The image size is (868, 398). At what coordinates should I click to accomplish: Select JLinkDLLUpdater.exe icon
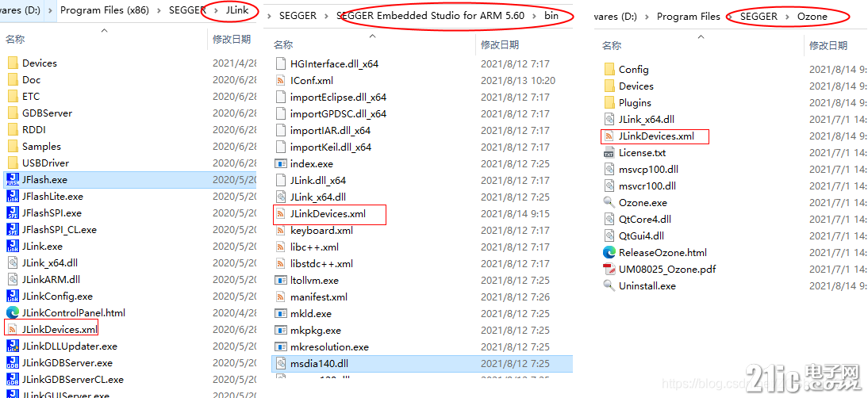pyautogui.click(x=12, y=346)
